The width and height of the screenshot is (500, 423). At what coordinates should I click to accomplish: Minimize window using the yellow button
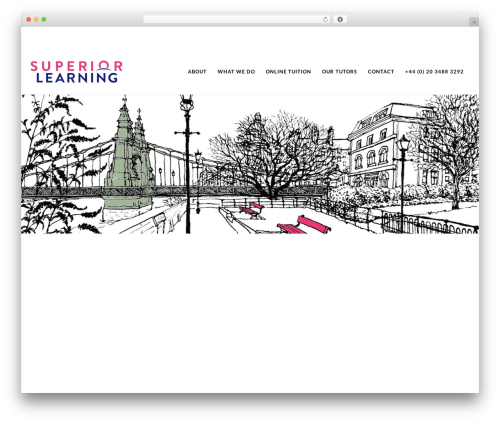coord(36,20)
